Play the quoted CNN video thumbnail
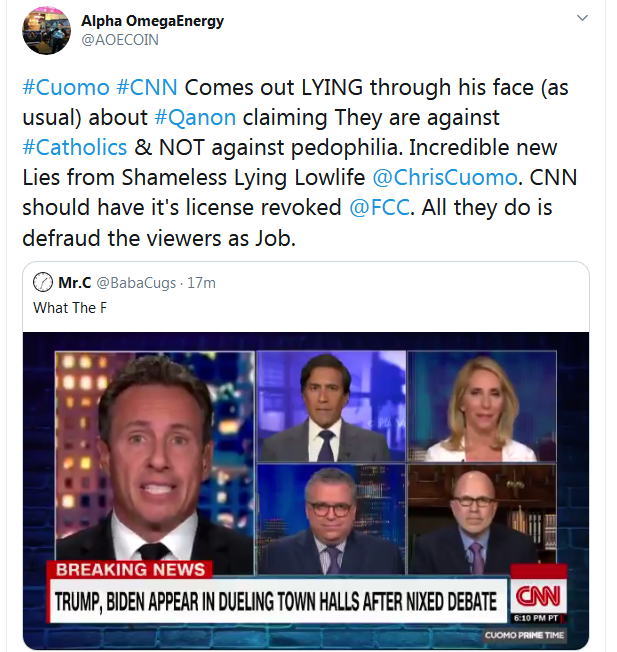This screenshot has height=652, width=617. click(x=306, y=491)
